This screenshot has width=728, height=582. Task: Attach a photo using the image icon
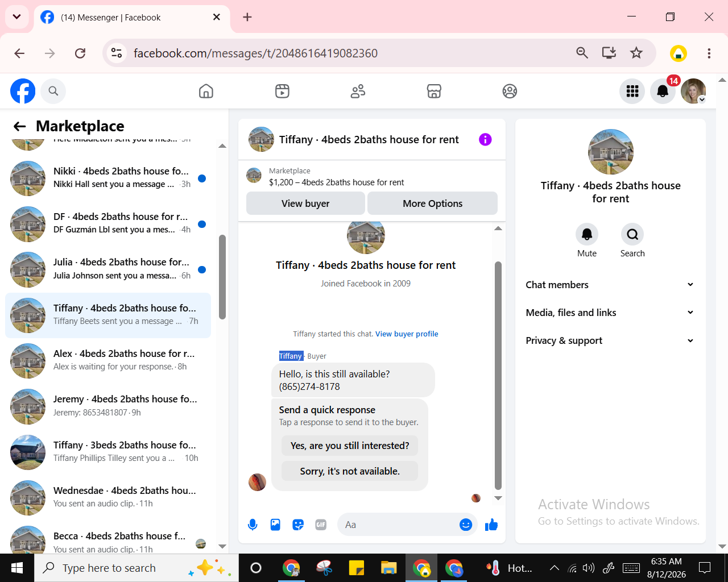click(x=275, y=525)
